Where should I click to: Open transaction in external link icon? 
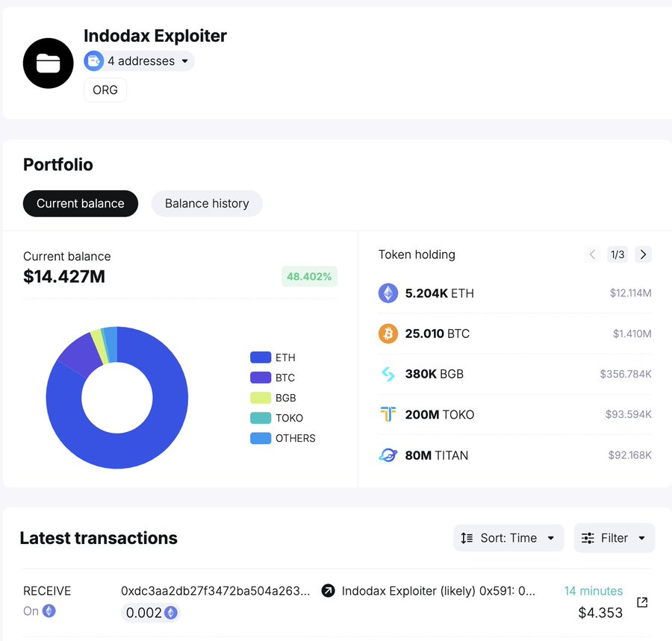pyautogui.click(x=641, y=602)
